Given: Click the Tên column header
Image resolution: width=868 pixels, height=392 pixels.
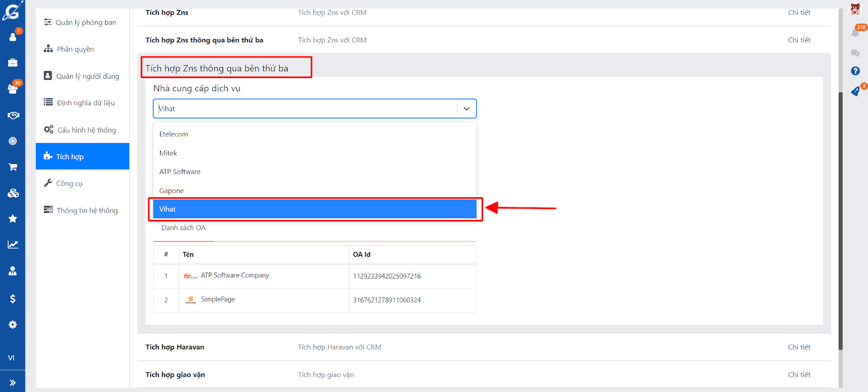Looking at the screenshot, I should pyautogui.click(x=188, y=255).
